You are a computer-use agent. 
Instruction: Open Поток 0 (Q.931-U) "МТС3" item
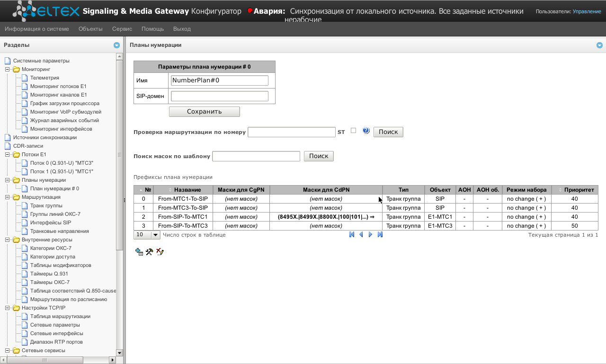tap(62, 163)
